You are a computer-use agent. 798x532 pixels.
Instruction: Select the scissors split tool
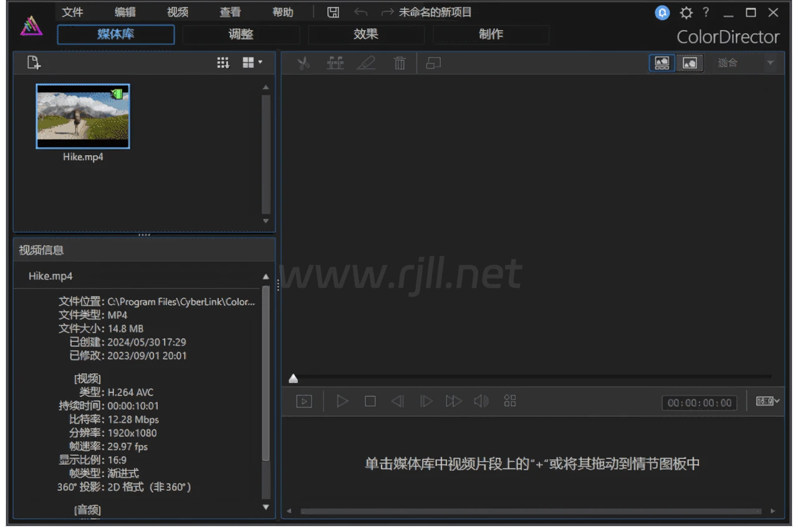click(304, 63)
